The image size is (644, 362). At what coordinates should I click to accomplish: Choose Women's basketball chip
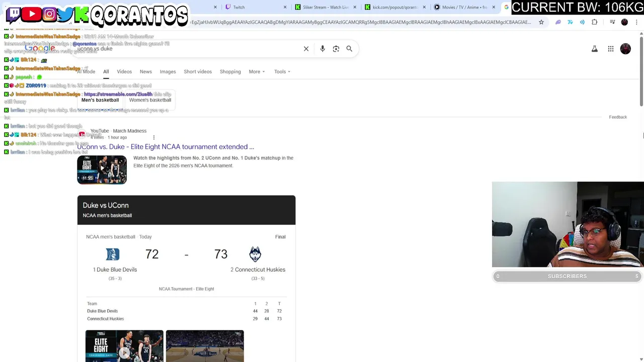click(x=150, y=100)
